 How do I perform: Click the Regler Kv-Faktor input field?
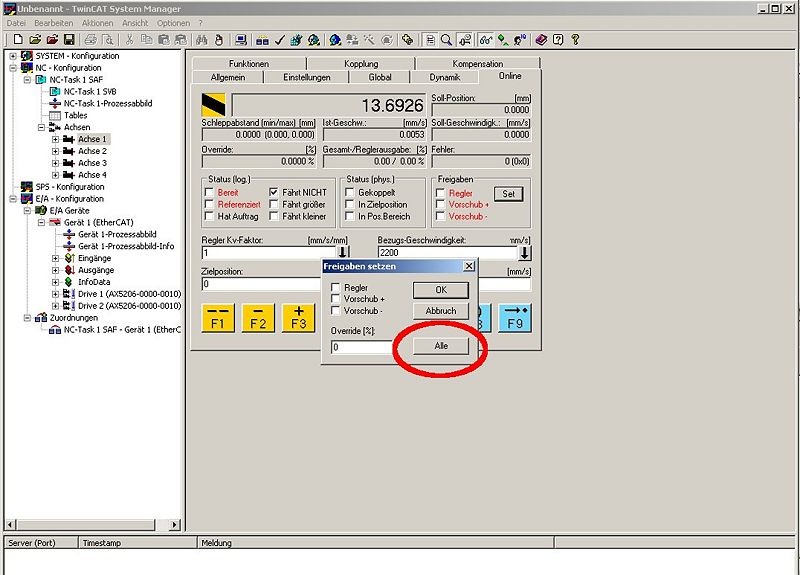click(269, 253)
